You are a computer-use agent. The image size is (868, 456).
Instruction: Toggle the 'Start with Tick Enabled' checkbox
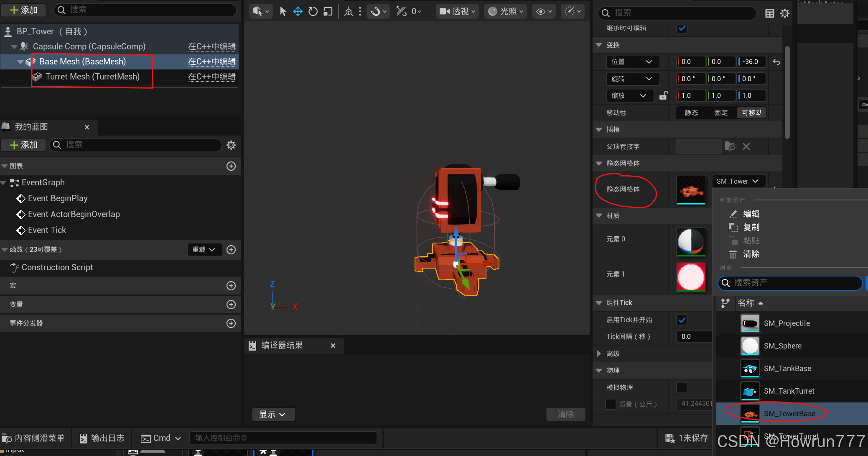click(682, 320)
